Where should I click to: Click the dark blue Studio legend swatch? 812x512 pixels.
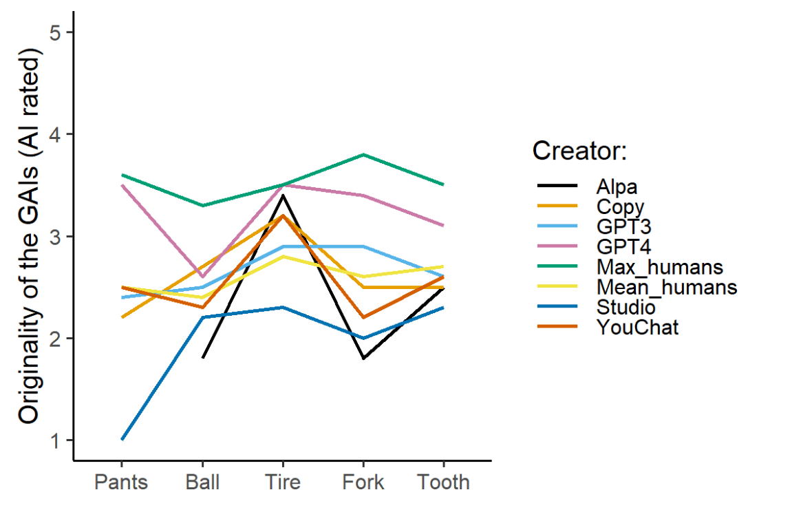pos(557,306)
